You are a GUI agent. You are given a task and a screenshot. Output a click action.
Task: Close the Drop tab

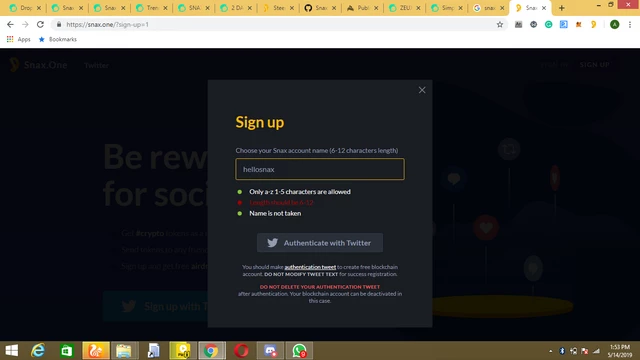[x=39, y=8]
